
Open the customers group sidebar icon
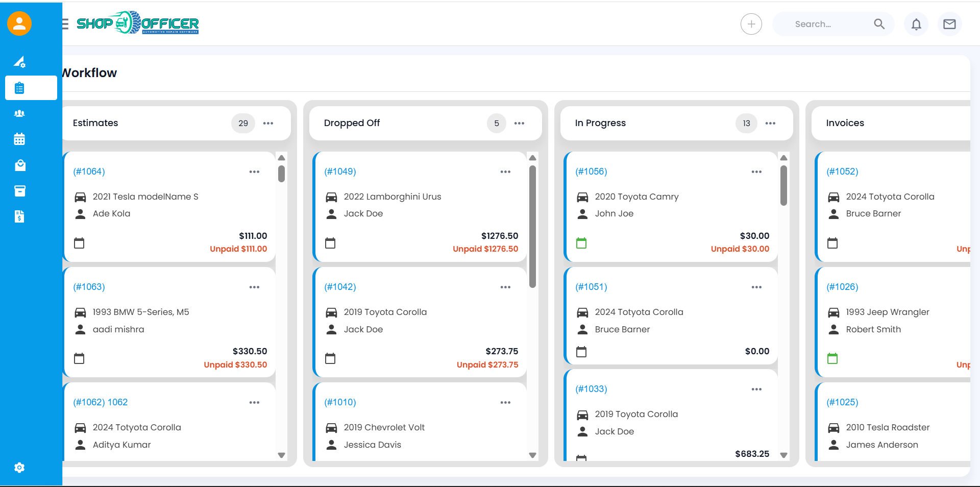tap(19, 113)
